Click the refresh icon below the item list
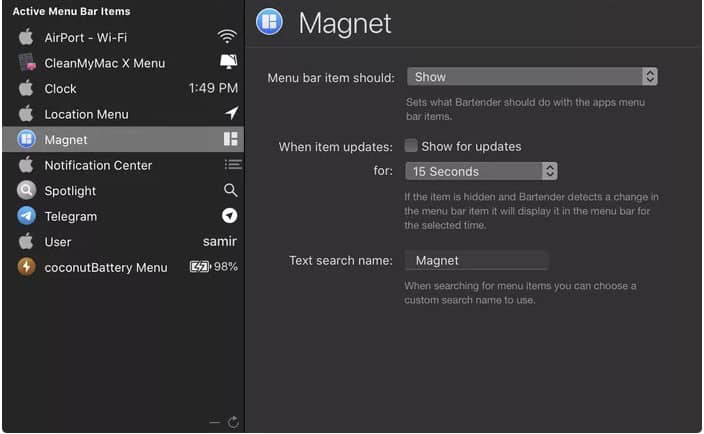This screenshot has width=704, height=434. pyautogui.click(x=233, y=422)
